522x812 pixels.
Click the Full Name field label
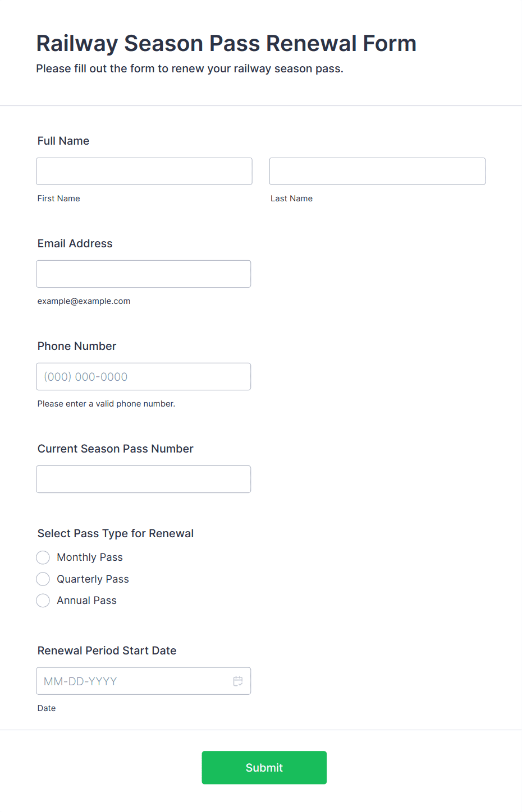(x=63, y=141)
